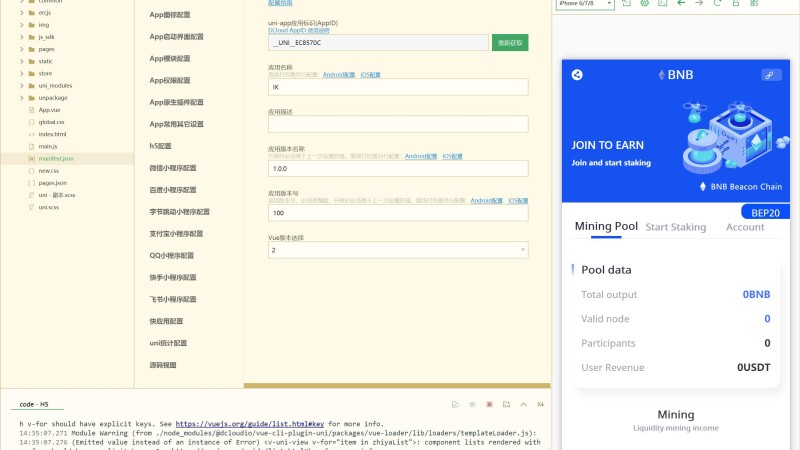The height and width of the screenshot is (450, 800).
Task: Click the green back arrow in the preview browser toolbar
Action: [681, 3]
